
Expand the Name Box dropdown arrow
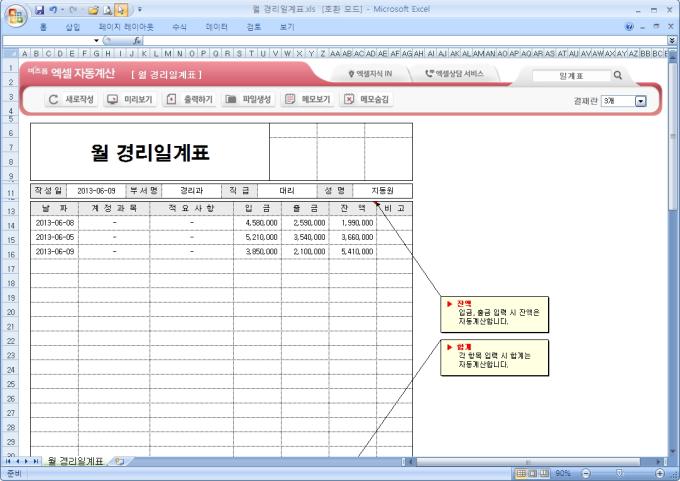coord(96,41)
